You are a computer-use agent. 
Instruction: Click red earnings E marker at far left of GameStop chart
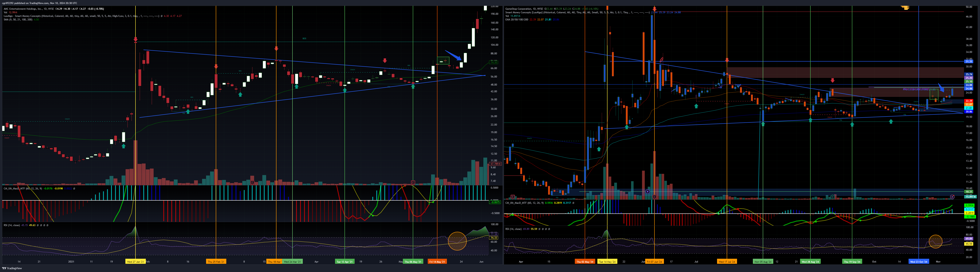pos(513,197)
